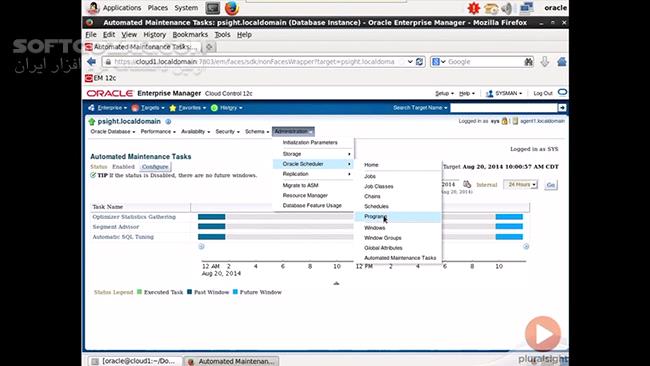This screenshot has width=650, height=366.
Task: Click the search magnifier icon
Action: click(529, 62)
